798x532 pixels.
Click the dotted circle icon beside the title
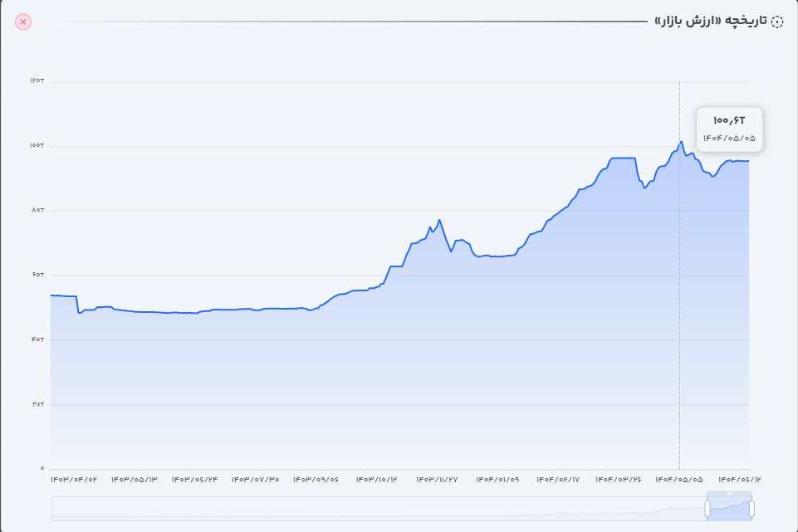click(x=777, y=22)
